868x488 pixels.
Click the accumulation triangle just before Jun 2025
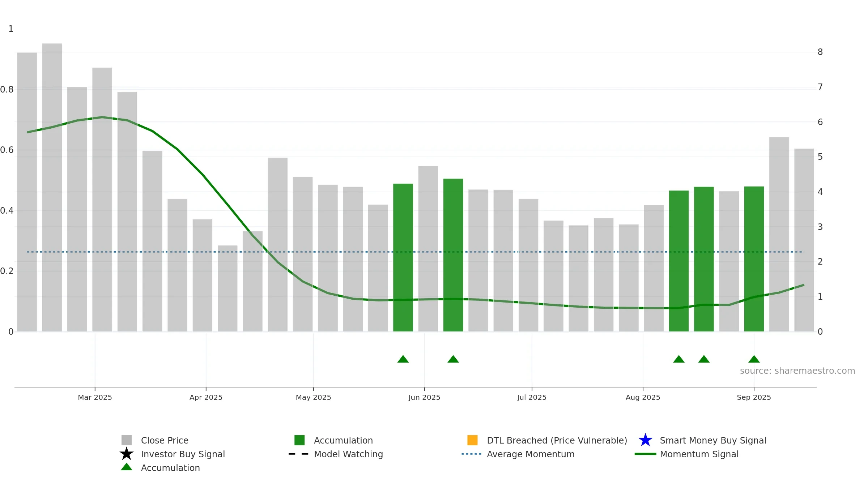coord(403,359)
